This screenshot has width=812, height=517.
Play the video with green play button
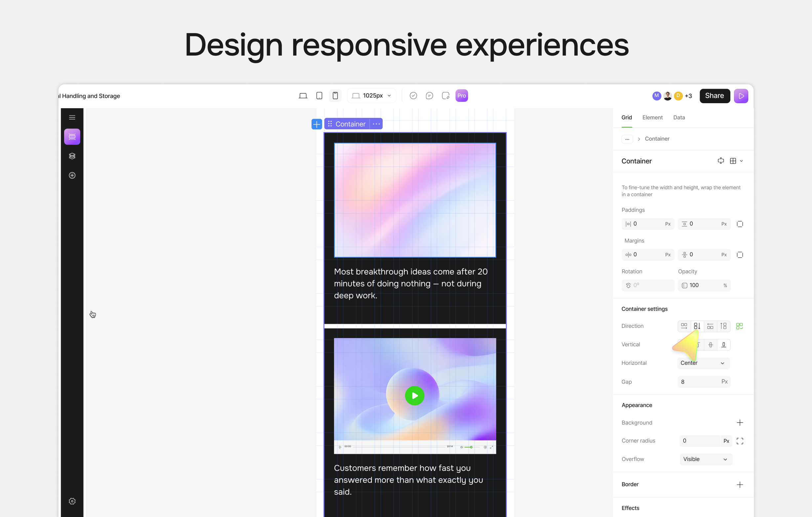(414, 396)
